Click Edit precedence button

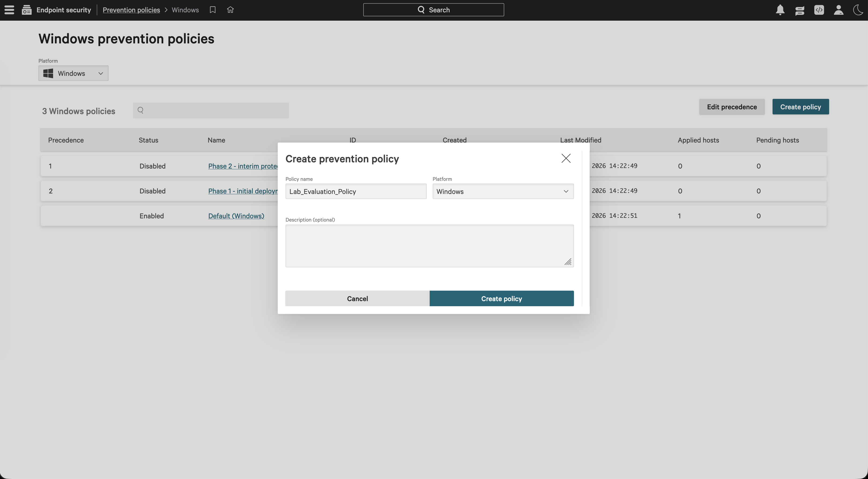[x=732, y=107]
